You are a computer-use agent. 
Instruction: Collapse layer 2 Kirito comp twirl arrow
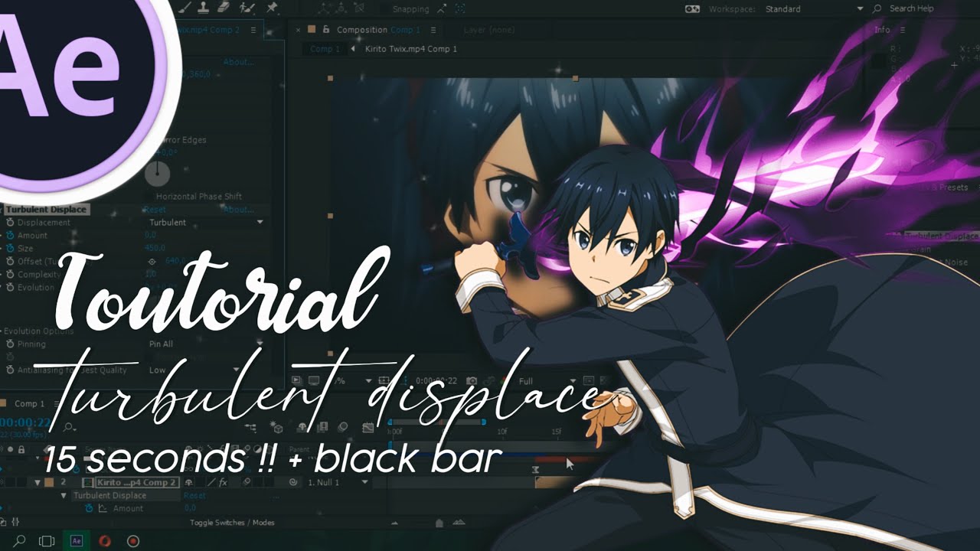point(37,483)
